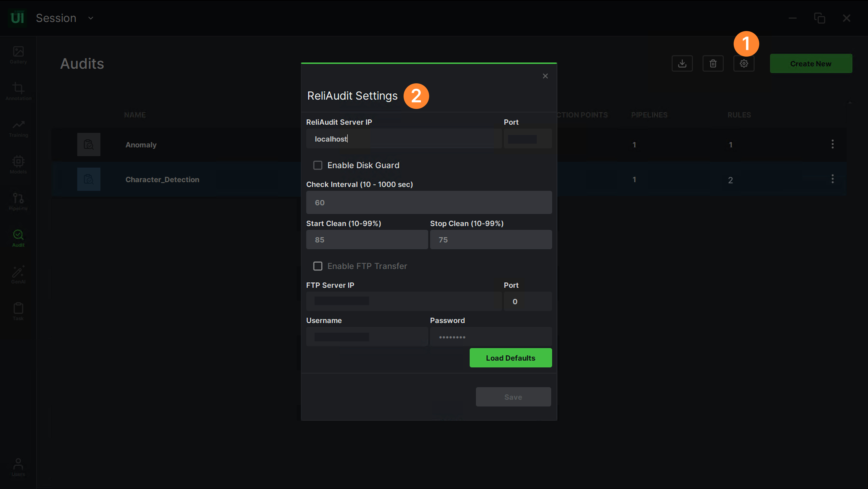
Task: Click the Session title text
Action: pyautogui.click(x=56, y=18)
